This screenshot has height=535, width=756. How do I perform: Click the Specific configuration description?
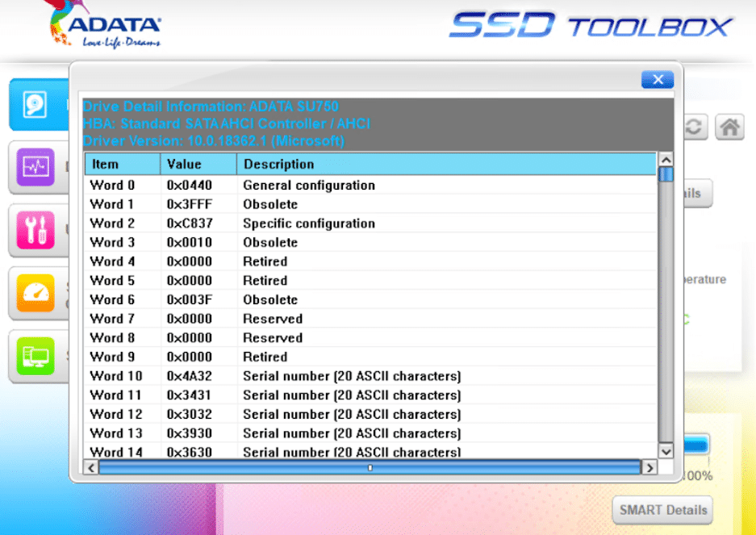(309, 224)
